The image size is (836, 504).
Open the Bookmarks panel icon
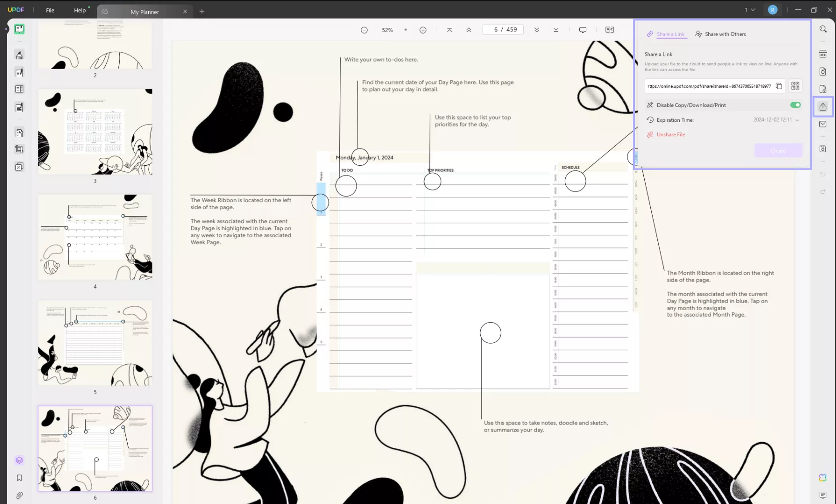pos(19,478)
